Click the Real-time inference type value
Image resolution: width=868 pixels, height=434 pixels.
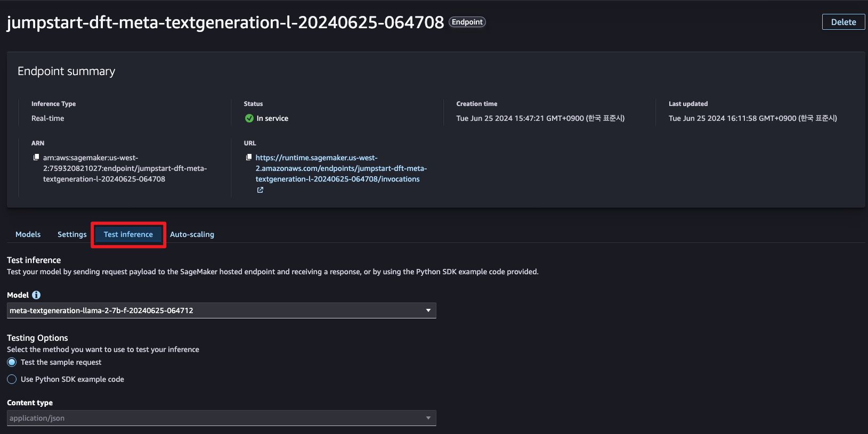[x=47, y=118]
